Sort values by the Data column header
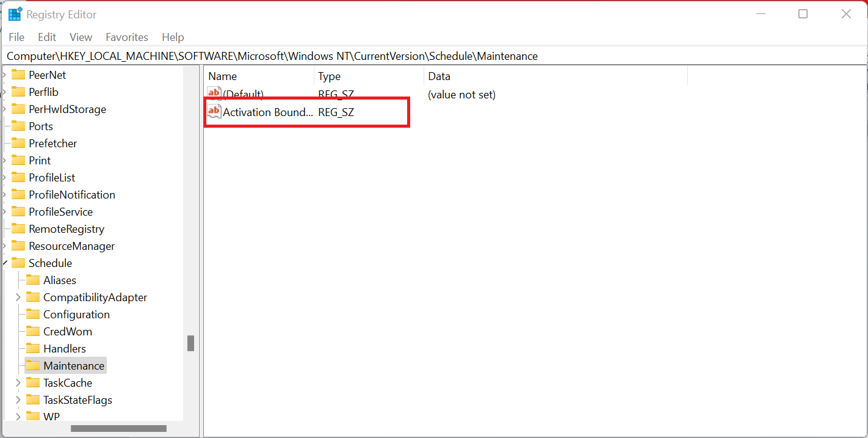Image resolution: width=868 pixels, height=438 pixels. [555, 76]
